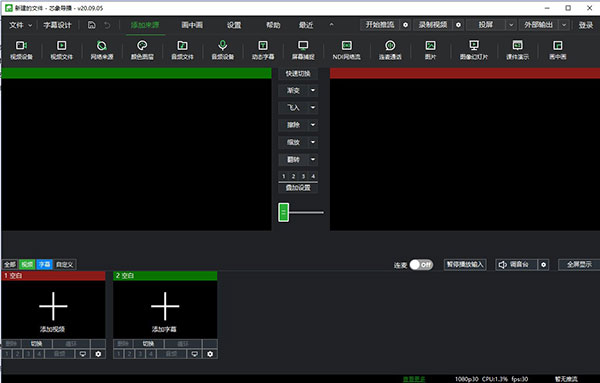Expand the 飞入 fly-in transition arrow
Image resolution: width=600 pixels, height=383 pixels.
313,108
